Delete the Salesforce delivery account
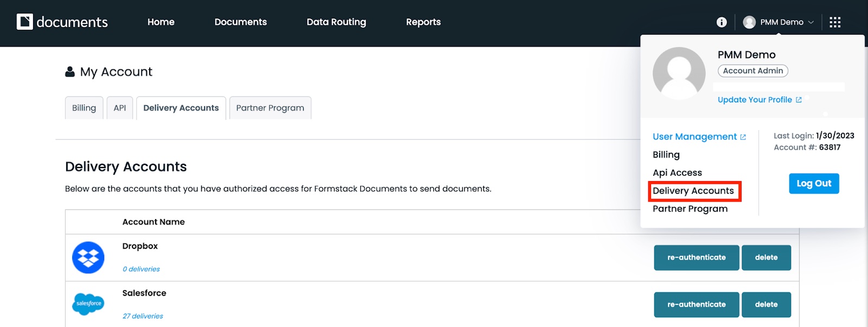 pos(766,305)
